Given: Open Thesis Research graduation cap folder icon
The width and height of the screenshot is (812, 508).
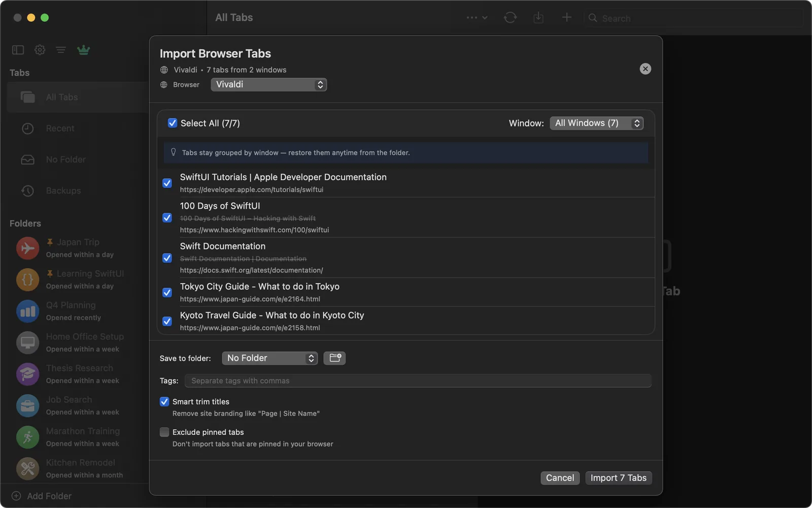Looking at the screenshot, I should [x=28, y=374].
